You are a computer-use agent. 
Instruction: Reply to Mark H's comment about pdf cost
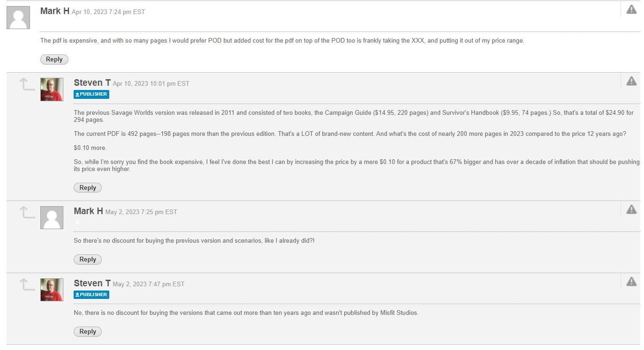click(54, 60)
